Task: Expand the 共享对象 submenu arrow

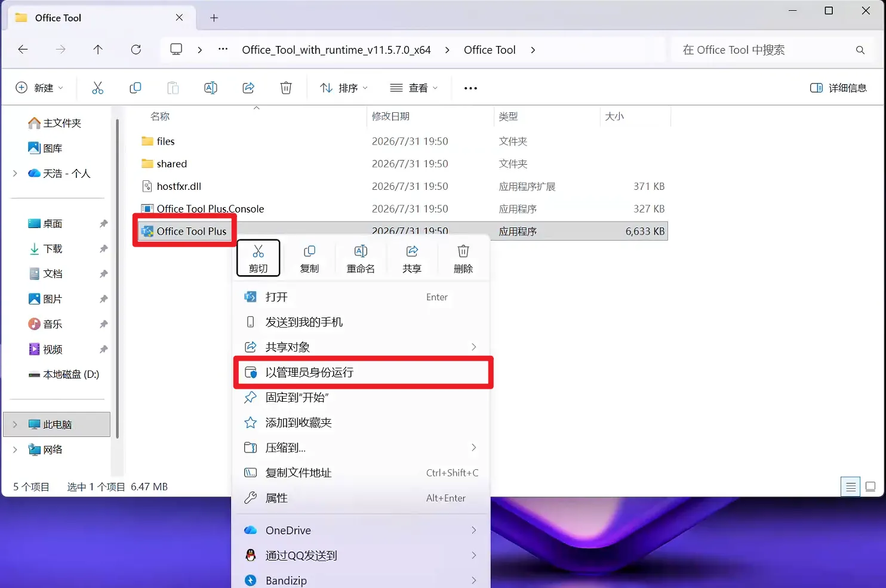Action: [474, 347]
